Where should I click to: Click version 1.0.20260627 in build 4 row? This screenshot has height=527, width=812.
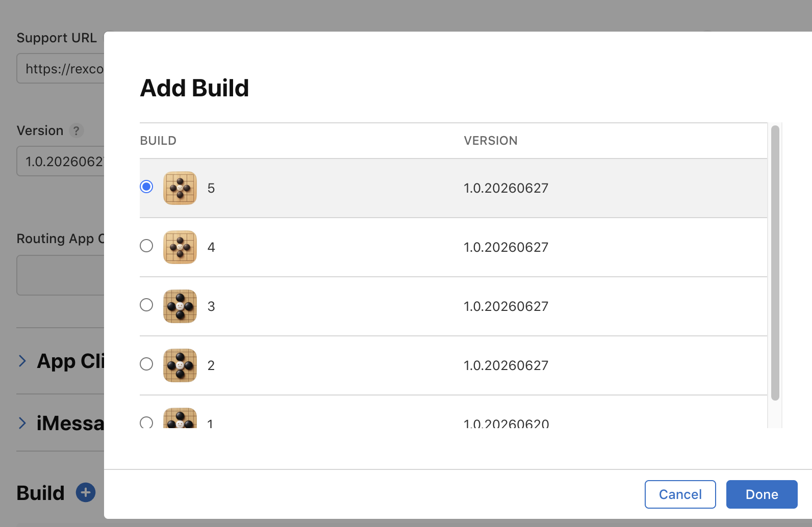coord(506,247)
